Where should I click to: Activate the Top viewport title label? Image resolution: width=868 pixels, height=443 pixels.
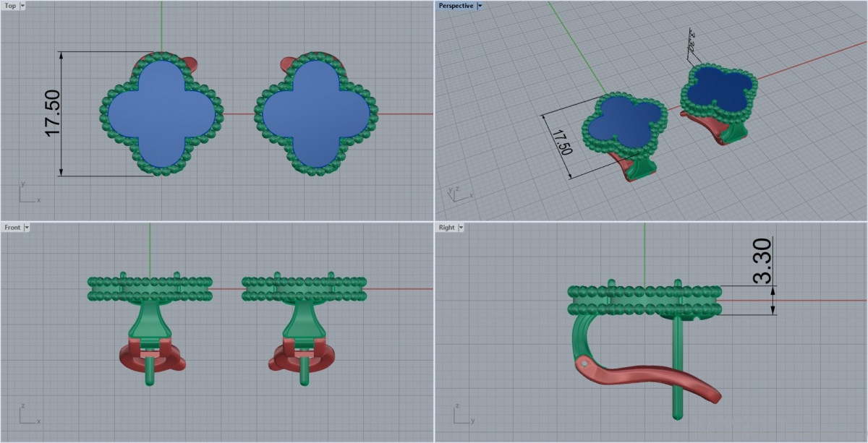10,6
